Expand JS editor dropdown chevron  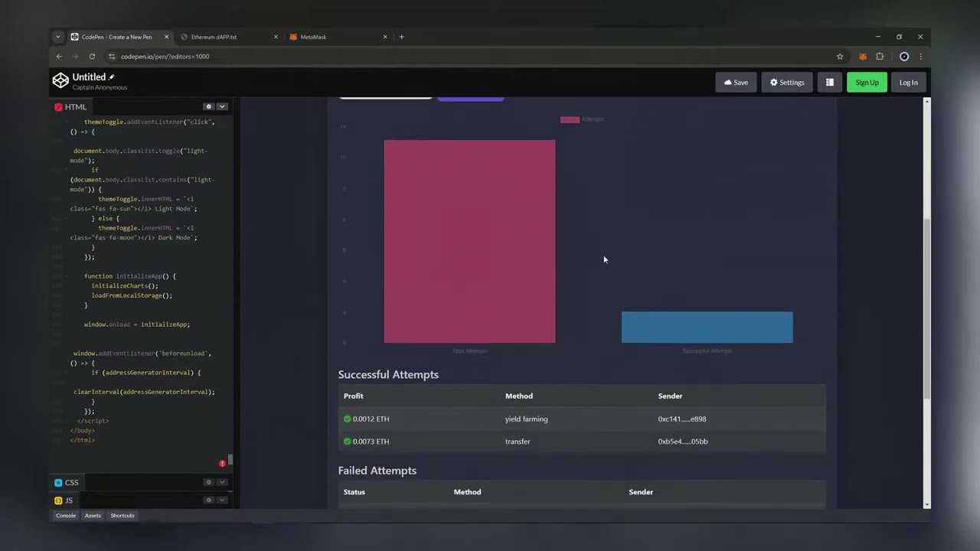click(222, 500)
